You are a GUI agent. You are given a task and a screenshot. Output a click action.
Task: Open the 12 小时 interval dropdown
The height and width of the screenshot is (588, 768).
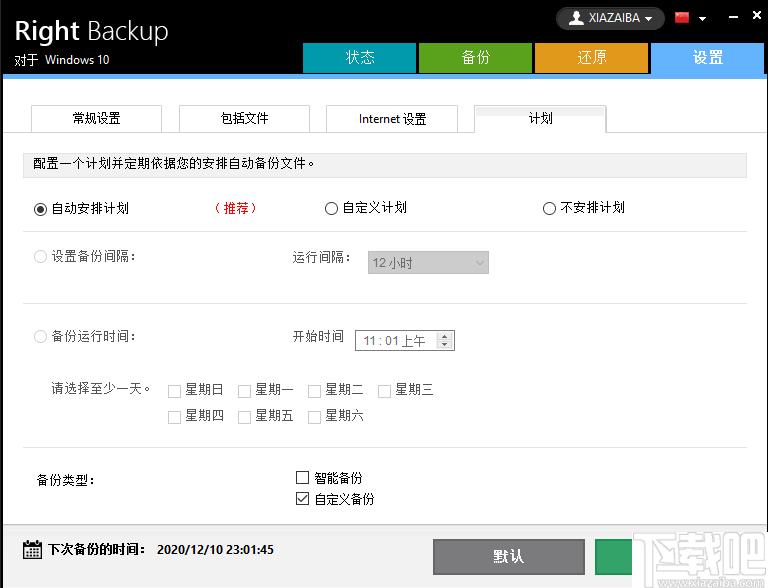point(428,263)
